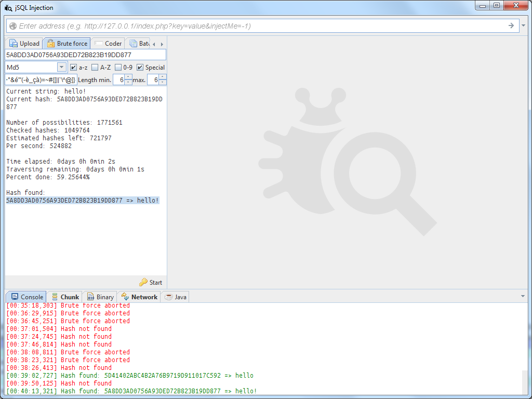Click the Upload tab icon
The image size is (532, 399).
coord(13,44)
